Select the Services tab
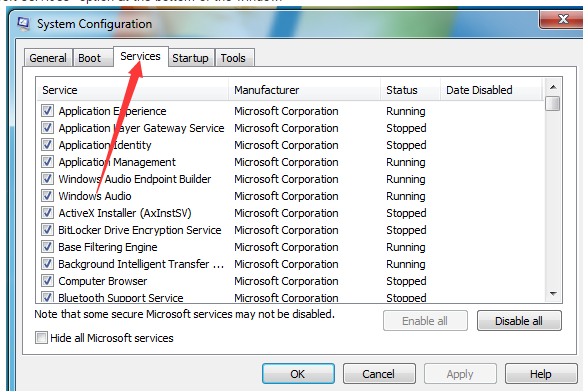Viewport: 583px width, 391px height. click(141, 56)
